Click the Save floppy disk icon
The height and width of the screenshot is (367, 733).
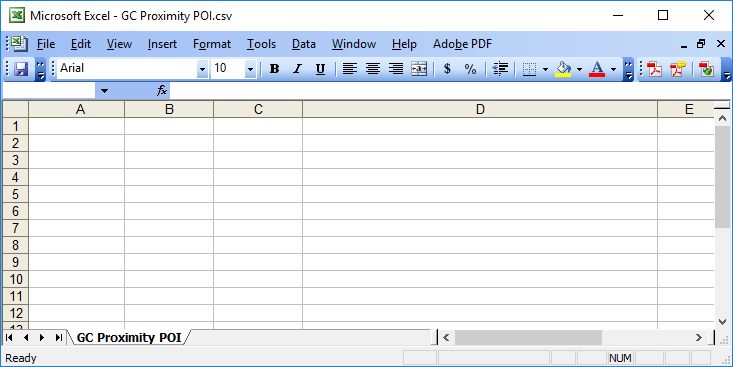(x=21, y=69)
